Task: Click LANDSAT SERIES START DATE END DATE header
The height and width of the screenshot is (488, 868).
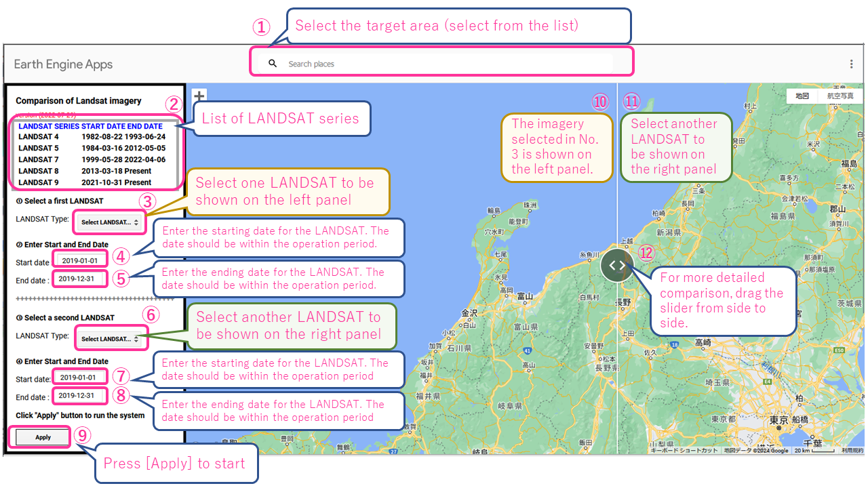Action: (90, 126)
